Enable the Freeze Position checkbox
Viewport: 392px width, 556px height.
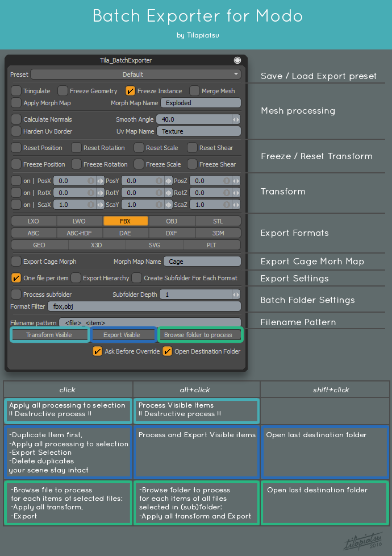tap(16, 164)
